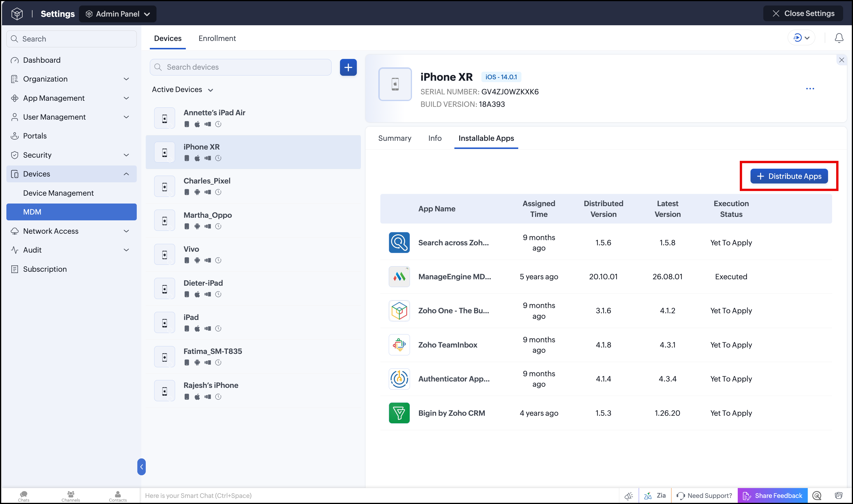
Task: Open the Admin Panel dropdown
Action: click(118, 14)
